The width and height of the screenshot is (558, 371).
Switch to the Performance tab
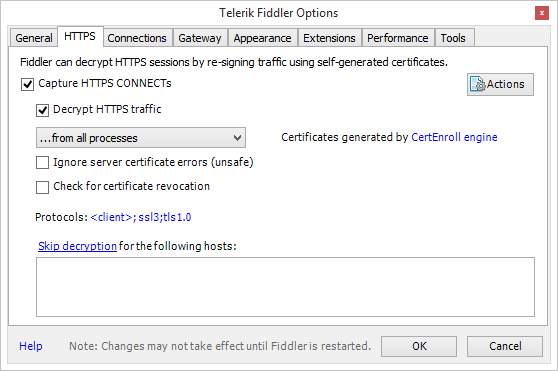(398, 38)
